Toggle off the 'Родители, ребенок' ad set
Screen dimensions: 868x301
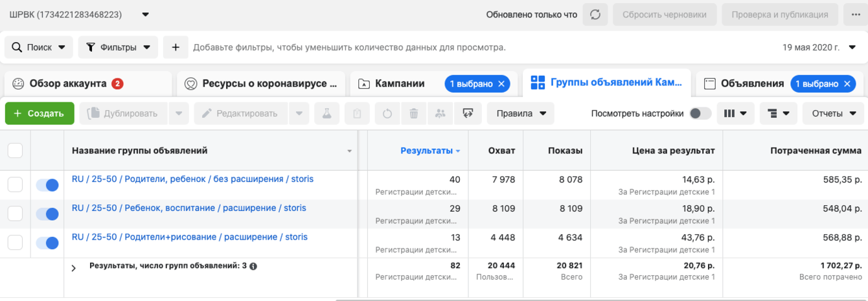point(47,185)
